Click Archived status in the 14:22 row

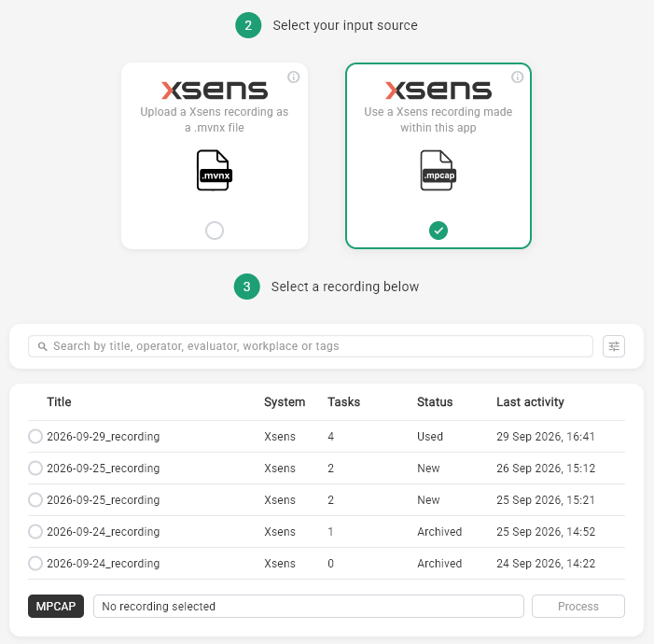point(439,563)
